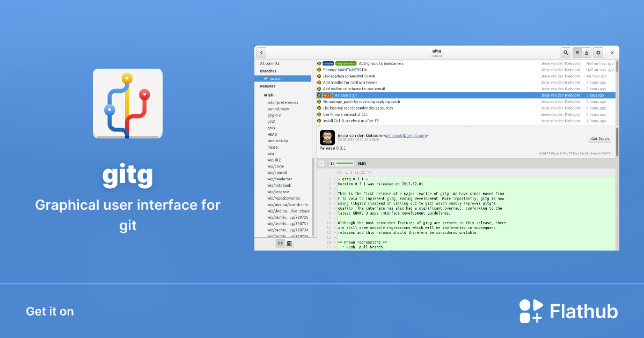The width and height of the screenshot is (644, 338).
Task: Click the commit author avatar
Action: tap(327, 137)
